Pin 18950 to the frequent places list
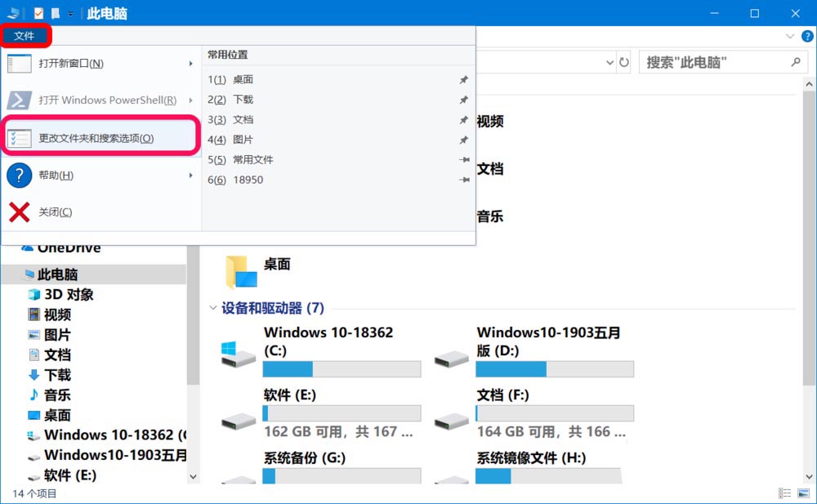The width and height of the screenshot is (817, 504). [464, 180]
